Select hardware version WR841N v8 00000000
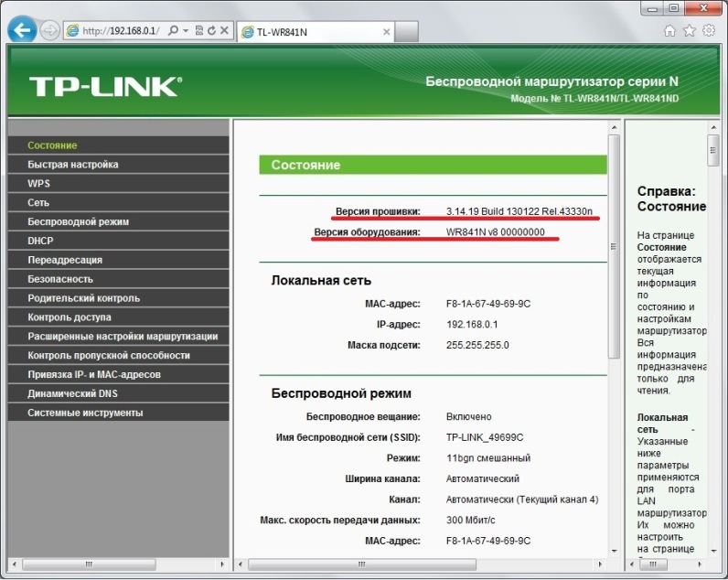 [x=496, y=231]
